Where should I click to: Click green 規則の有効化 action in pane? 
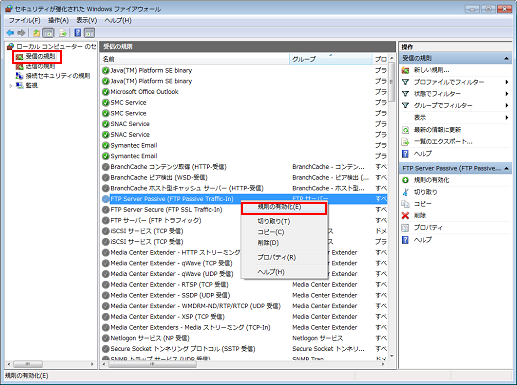click(x=431, y=180)
